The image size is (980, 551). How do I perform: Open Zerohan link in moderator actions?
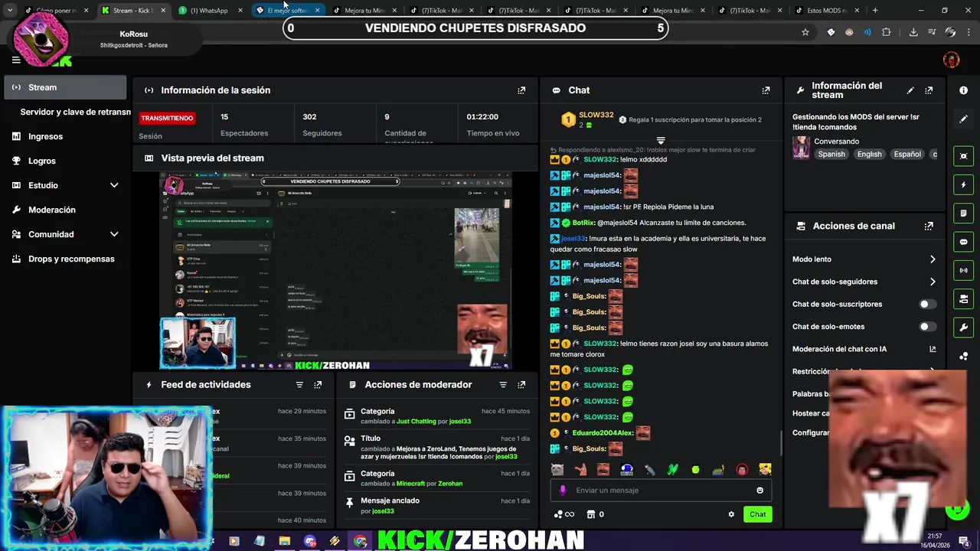[450, 484]
